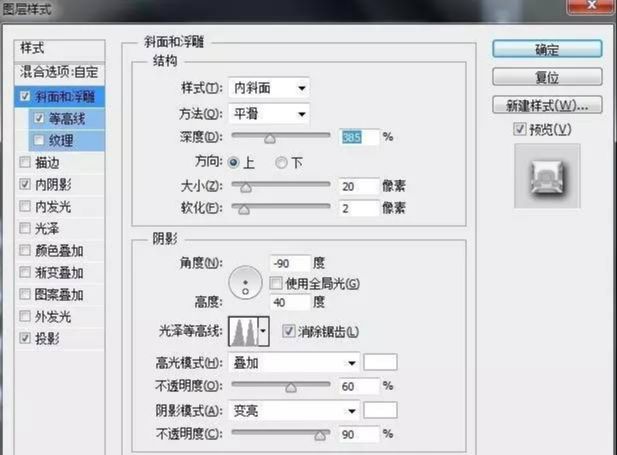The height and width of the screenshot is (455, 617).
Task: Open the 样式 dropdown showing 内斜面
Action: pos(269,88)
